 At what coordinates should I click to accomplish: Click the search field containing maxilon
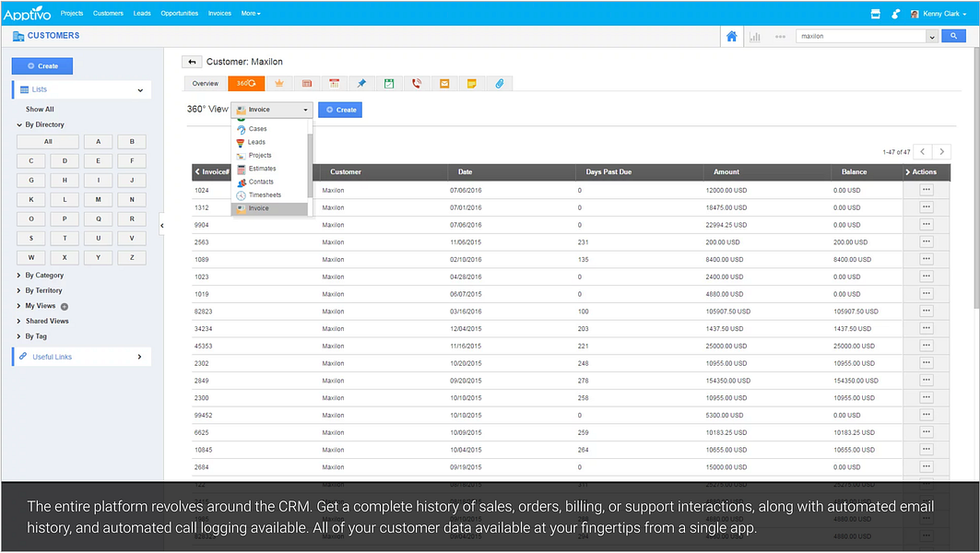click(x=860, y=36)
